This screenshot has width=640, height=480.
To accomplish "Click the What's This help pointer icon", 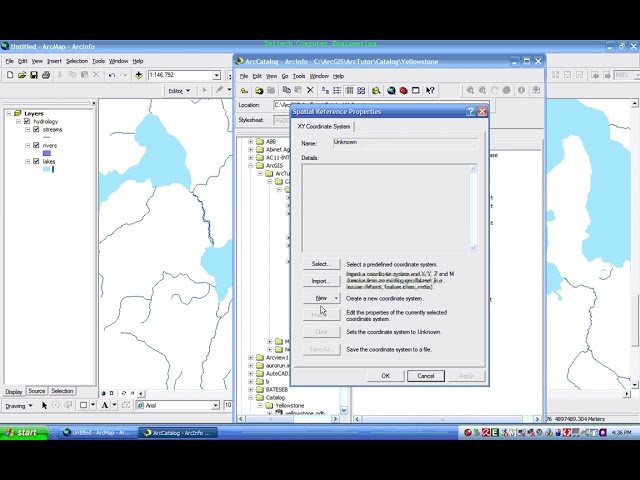I will [x=430, y=91].
